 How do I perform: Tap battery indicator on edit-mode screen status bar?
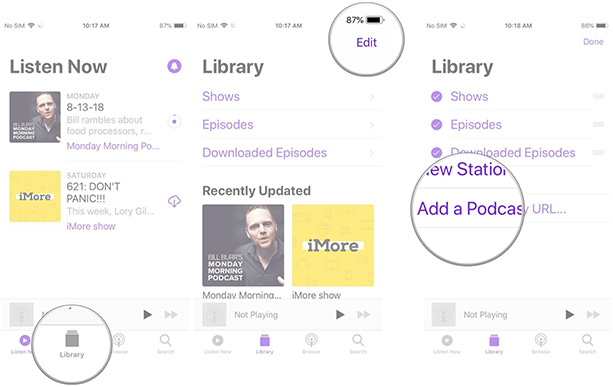pos(602,26)
